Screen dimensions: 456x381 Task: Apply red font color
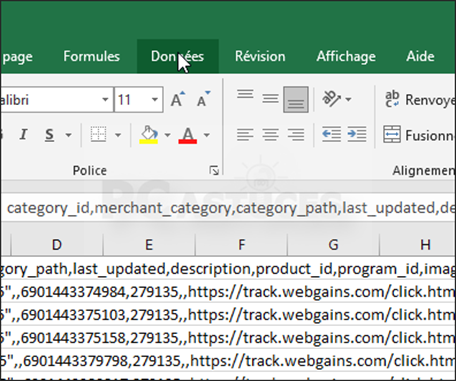188,135
